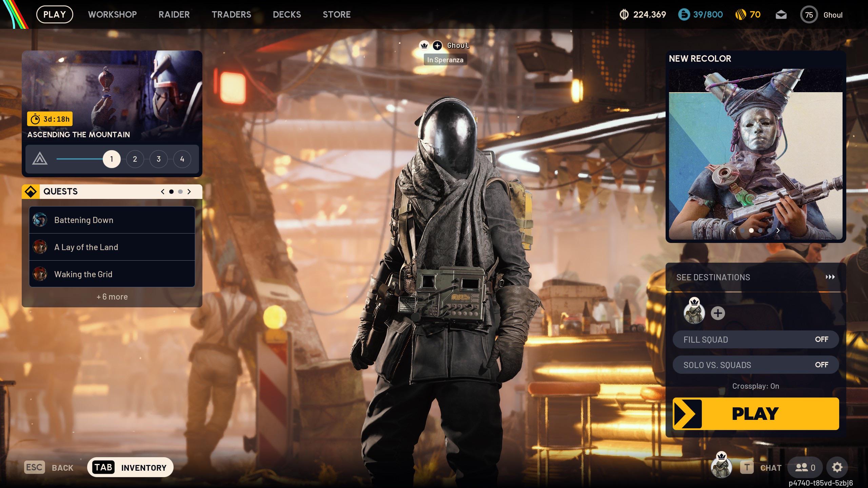Toggle Solo vs. Squads setting
The image size is (868, 488).
coord(756,365)
